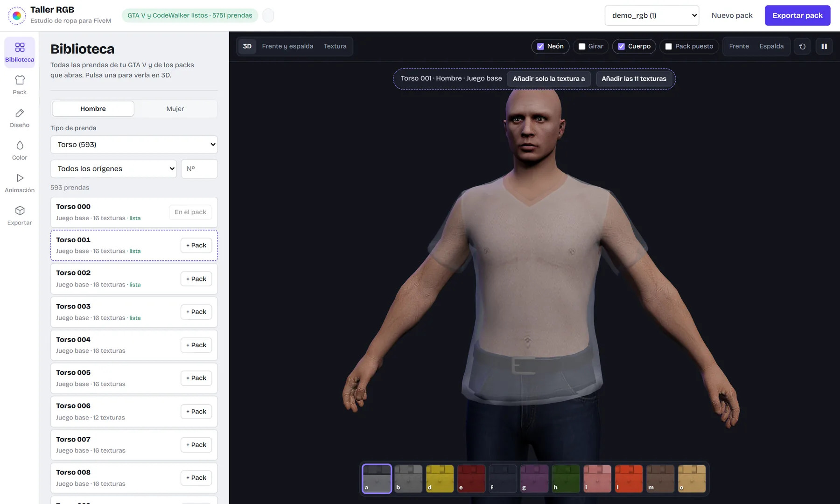Open the Todos los orígenes dropdown
The height and width of the screenshot is (504, 840).
113,168
